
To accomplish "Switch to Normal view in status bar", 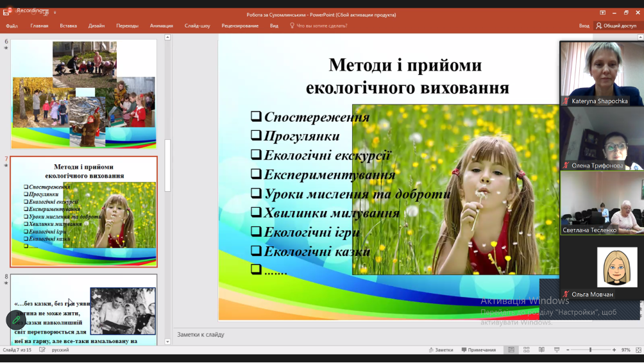I will click(x=511, y=350).
